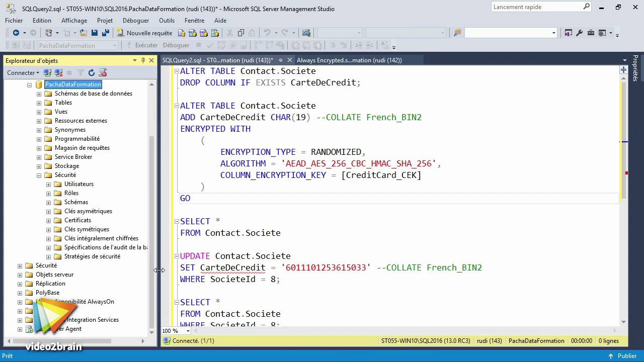Image resolution: width=644 pixels, height=362 pixels.
Task: Close the Explorateur d'objets panel
Action: (x=151, y=60)
